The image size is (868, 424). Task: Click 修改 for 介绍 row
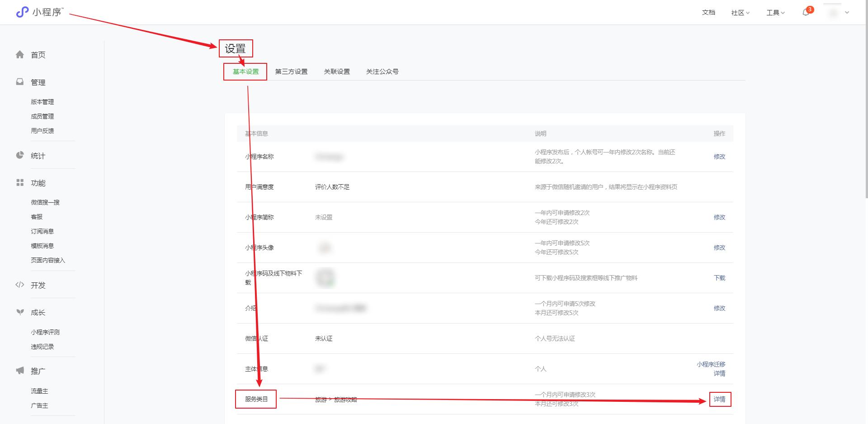(x=719, y=308)
